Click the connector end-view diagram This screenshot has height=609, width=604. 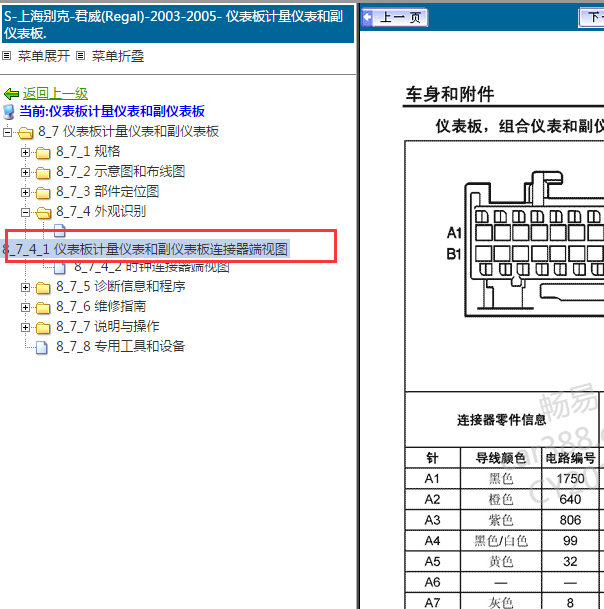pos(534,244)
